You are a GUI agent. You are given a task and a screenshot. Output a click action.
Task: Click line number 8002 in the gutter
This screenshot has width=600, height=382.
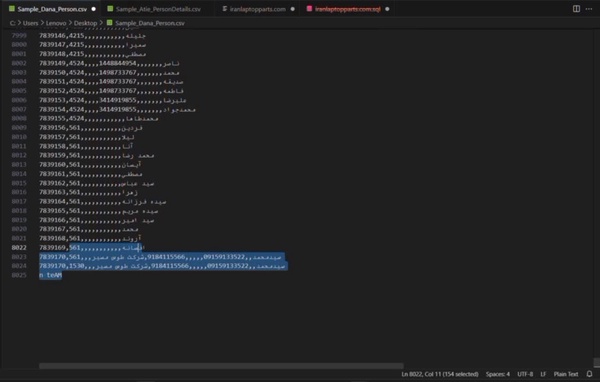[x=19, y=63]
